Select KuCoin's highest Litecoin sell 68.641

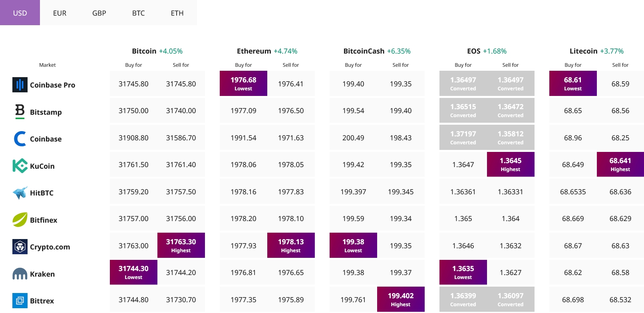pos(620,164)
